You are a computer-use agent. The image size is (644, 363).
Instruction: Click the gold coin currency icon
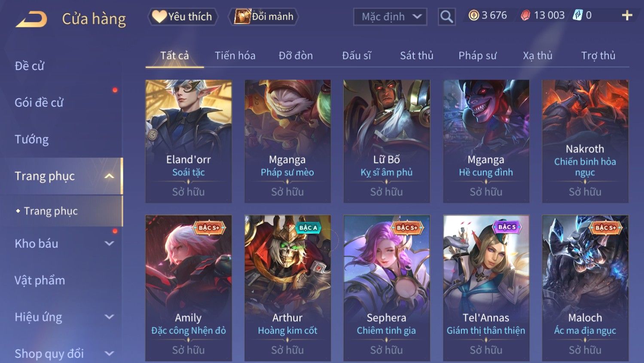click(473, 15)
